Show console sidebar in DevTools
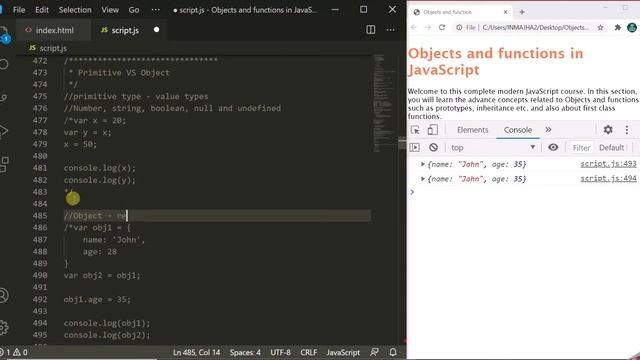 click(x=414, y=147)
